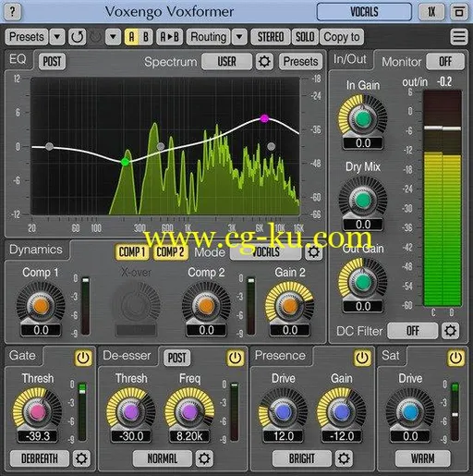Open the DC Filter OFF selector
473x476 pixels.
click(413, 331)
